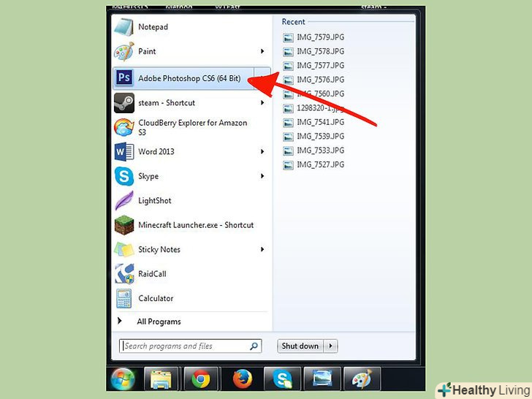Open recent file IMG_7576.JPG
Viewport: 532px width, 399px height.
tap(313, 80)
